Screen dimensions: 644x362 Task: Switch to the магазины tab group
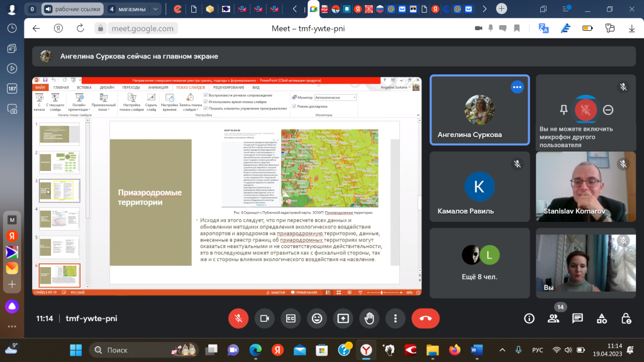(128, 9)
